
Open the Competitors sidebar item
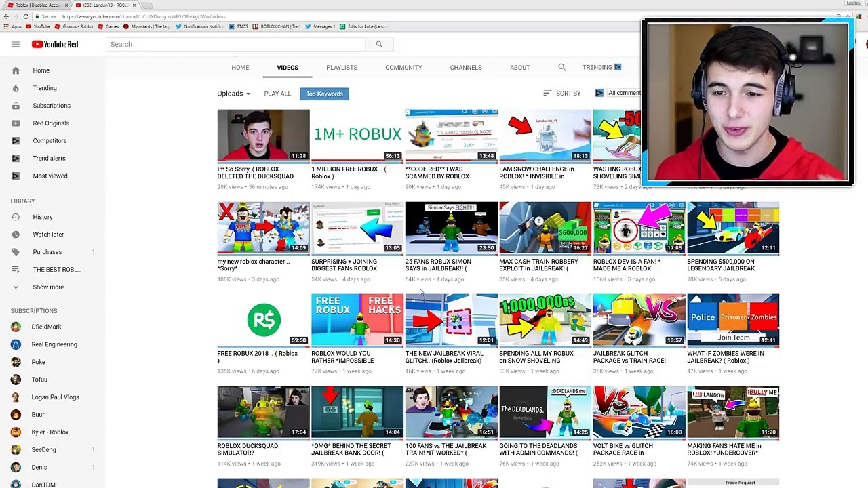(50, 141)
